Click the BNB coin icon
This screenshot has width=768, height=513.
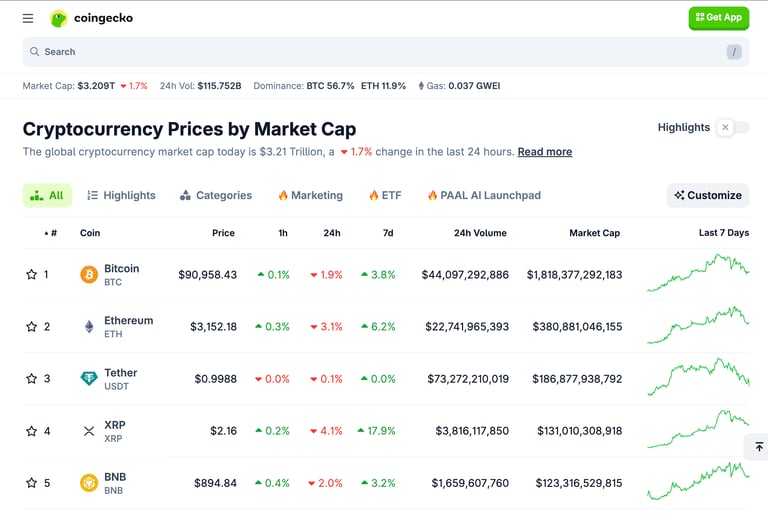(89, 483)
